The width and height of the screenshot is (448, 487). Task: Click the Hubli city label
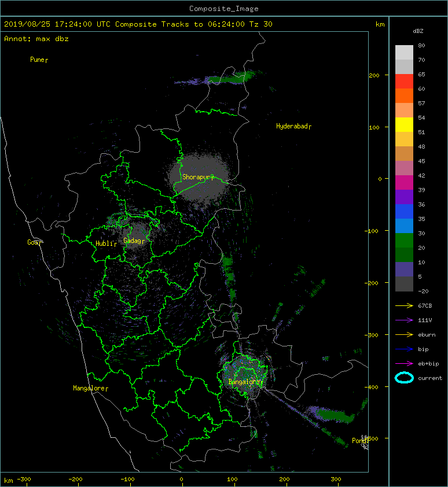(x=106, y=244)
